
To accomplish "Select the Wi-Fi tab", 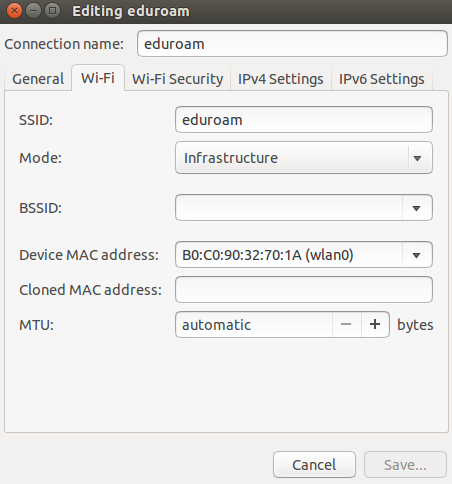I will coord(98,78).
